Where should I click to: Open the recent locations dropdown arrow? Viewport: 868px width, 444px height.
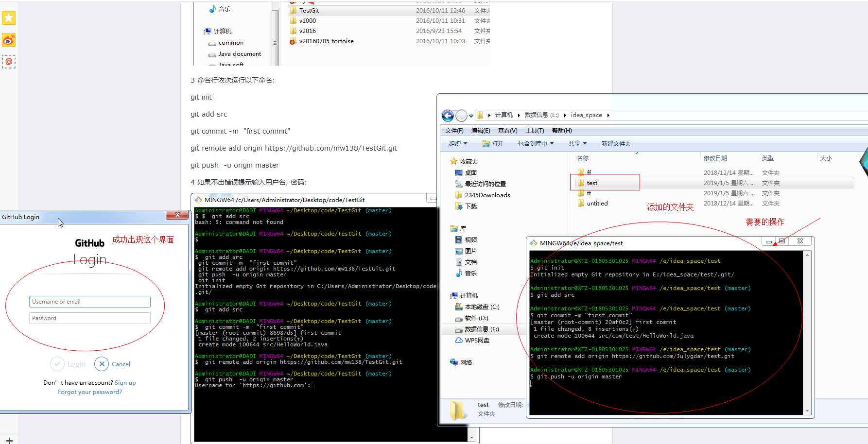click(471, 116)
